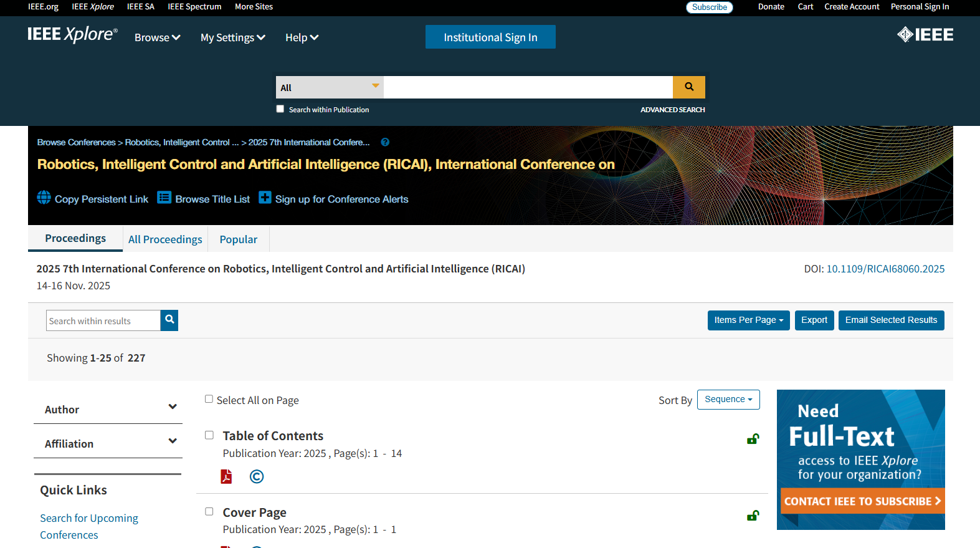The image size is (980, 548).
Task: Open IEEE SA top link
Action: tap(141, 7)
